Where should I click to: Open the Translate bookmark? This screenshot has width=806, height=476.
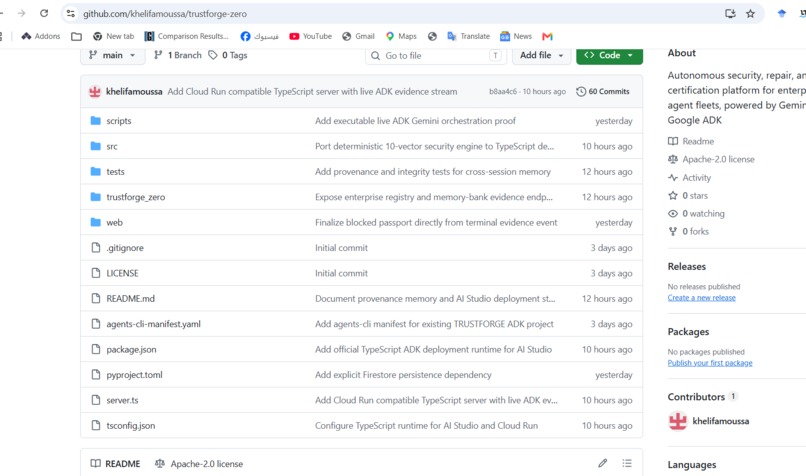(468, 36)
